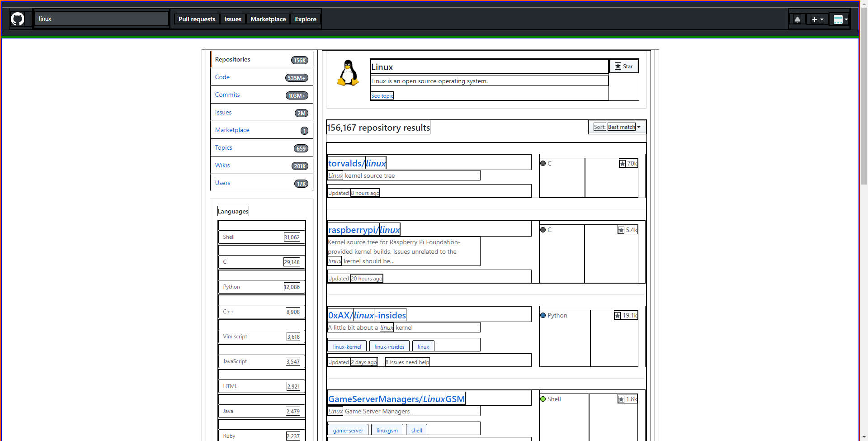Select the Marketplace results filter in sidebar
868x441 pixels.
[x=261, y=130]
